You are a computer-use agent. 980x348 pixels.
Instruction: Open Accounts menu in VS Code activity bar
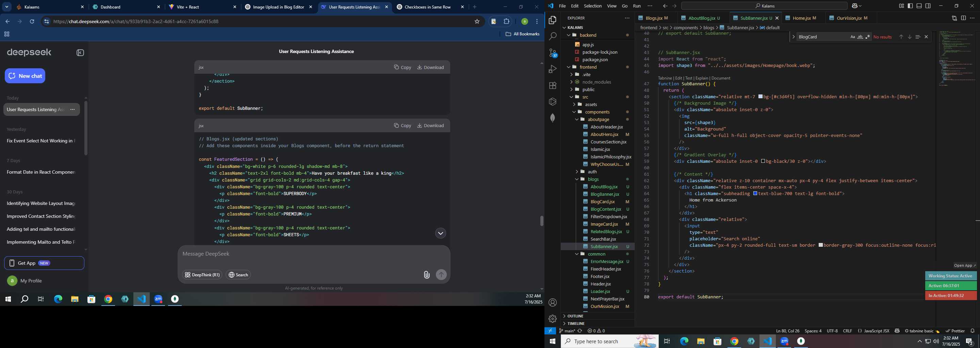coord(552,302)
